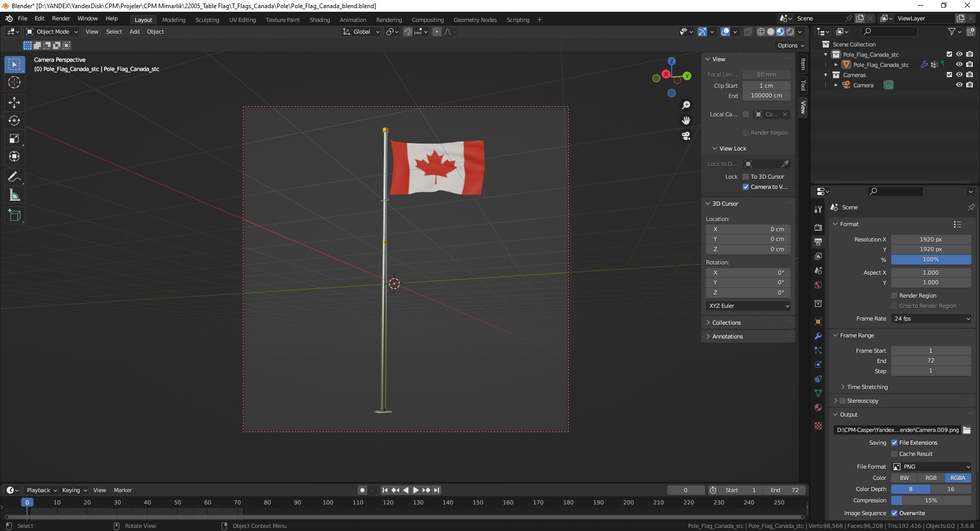
Task: Open the Object Mode dropdown
Action: pyautogui.click(x=53, y=32)
